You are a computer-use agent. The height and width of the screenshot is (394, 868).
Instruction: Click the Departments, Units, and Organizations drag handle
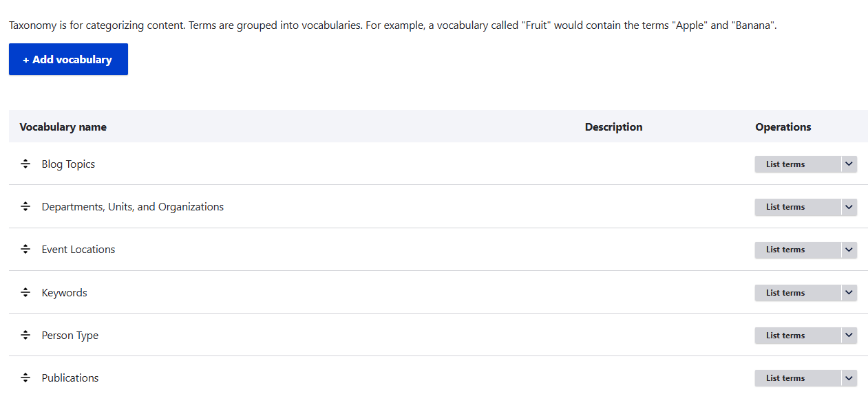(x=25, y=207)
